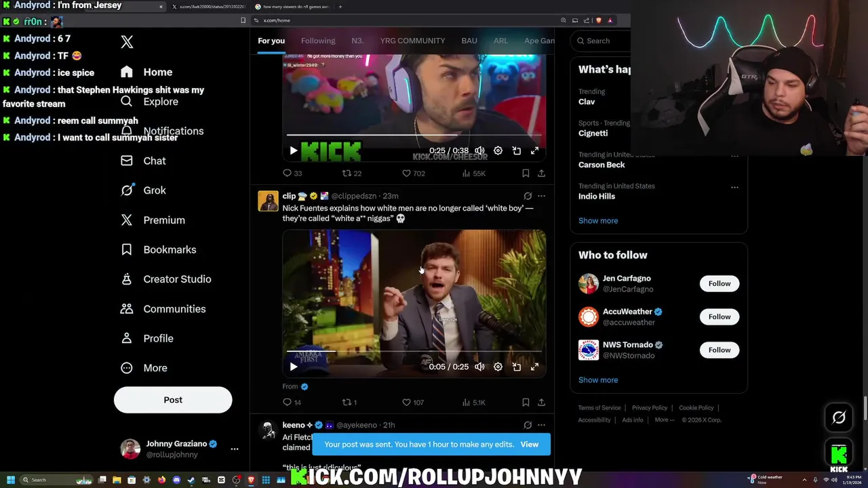Open the Windows Start menu
The image size is (868, 488).
(x=10, y=480)
